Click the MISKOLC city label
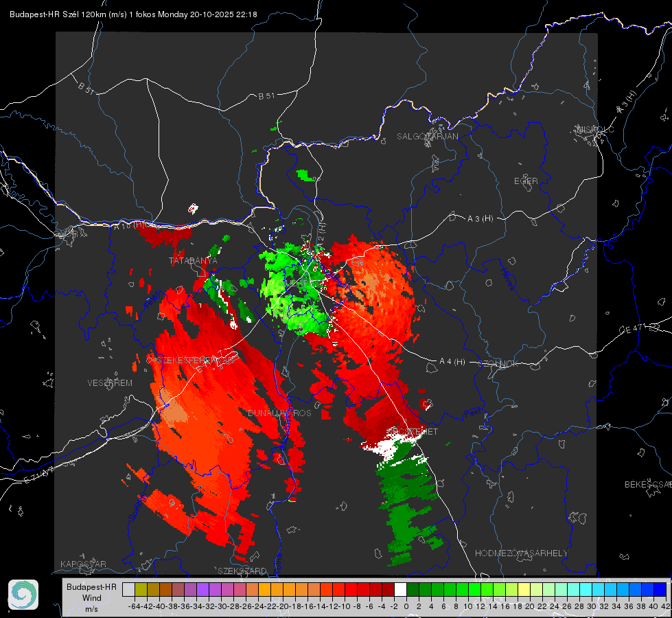This screenshot has width=672, height=618. pyautogui.click(x=596, y=129)
